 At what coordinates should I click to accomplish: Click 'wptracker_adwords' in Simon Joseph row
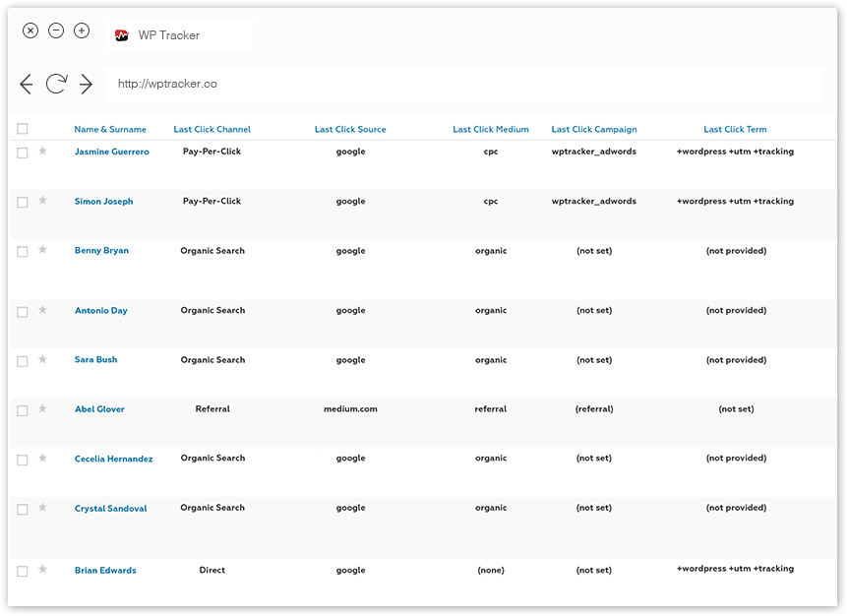coord(593,201)
